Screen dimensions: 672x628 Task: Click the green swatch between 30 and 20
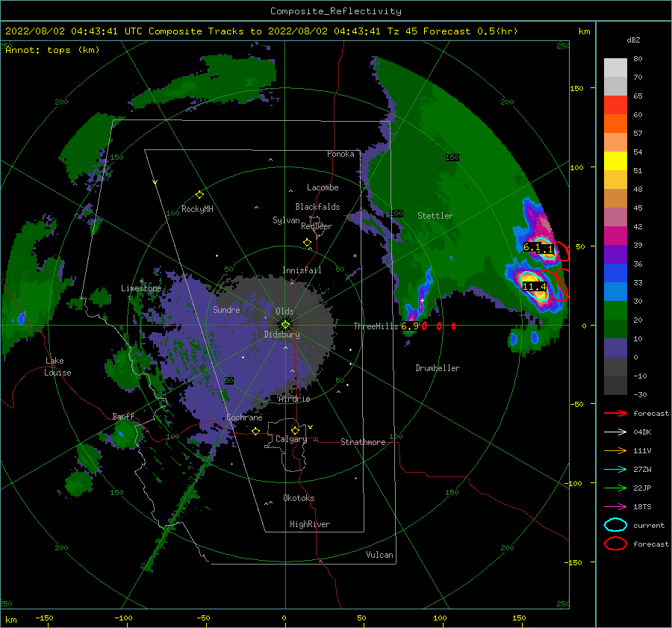pyautogui.click(x=615, y=311)
